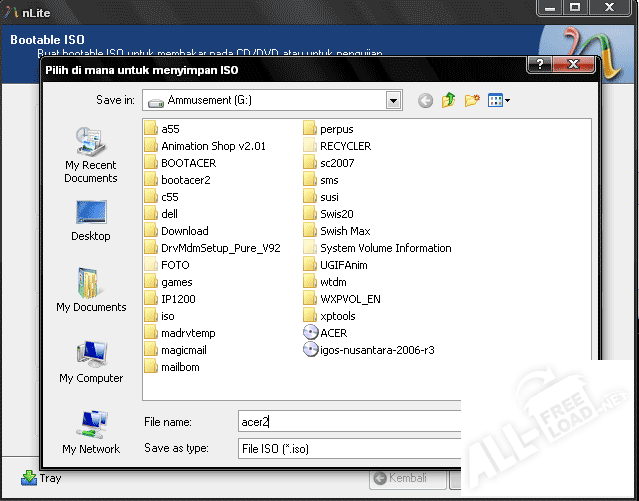The width and height of the screenshot is (639, 501).
Task: Expand the Save in drive dropdown
Action: coord(393,100)
